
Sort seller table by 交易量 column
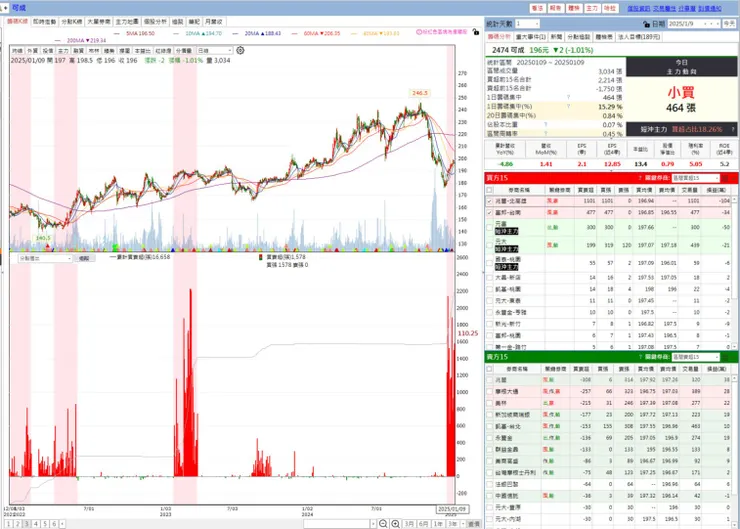click(x=690, y=369)
